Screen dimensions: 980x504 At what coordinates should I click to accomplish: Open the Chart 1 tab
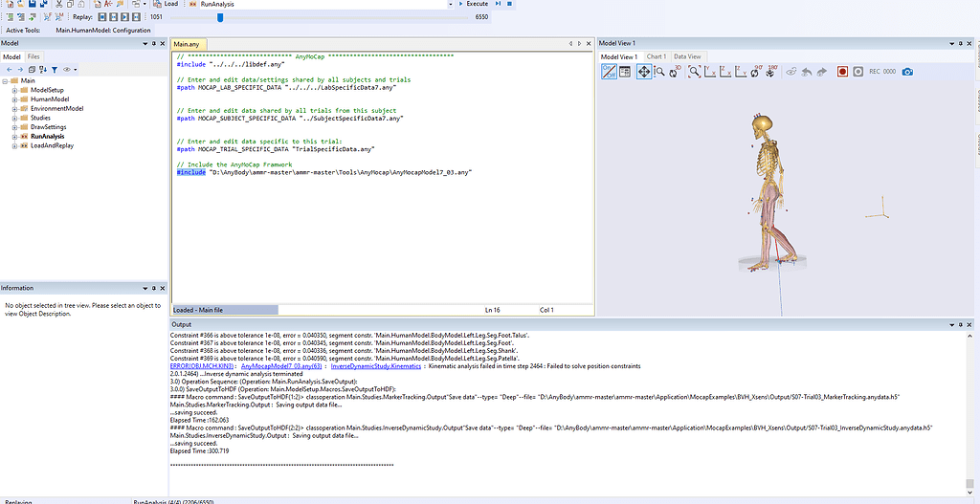657,56
